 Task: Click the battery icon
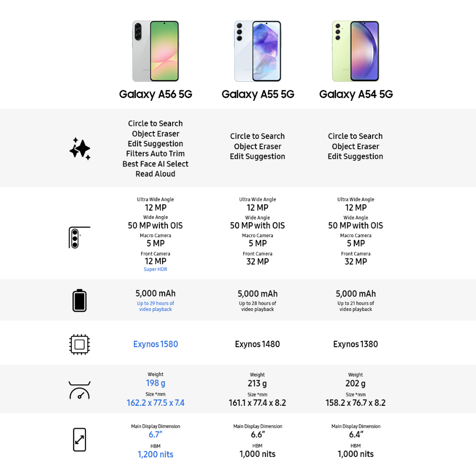[x=79, y=300]
